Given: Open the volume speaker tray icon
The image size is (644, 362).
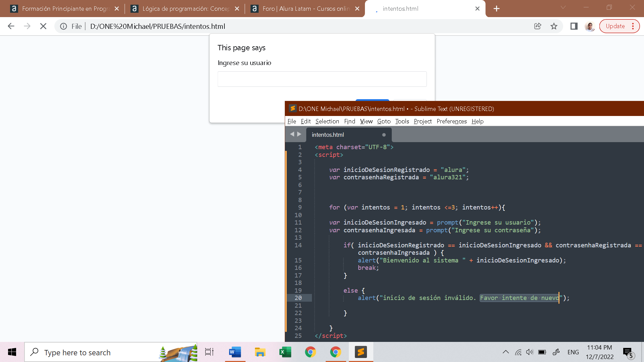Looking at the screenshot, I should pyautogui.click(x=530, y=352).
